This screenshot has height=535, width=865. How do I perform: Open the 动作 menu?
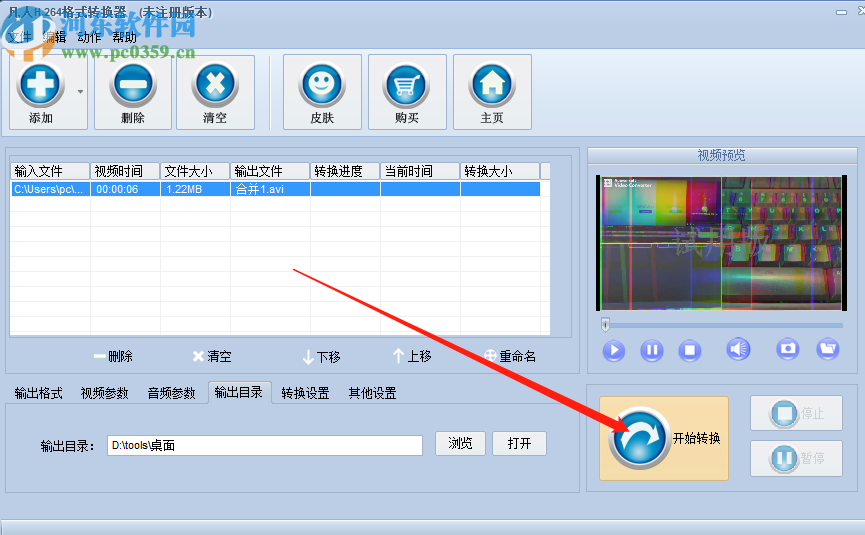click(89, 37)
